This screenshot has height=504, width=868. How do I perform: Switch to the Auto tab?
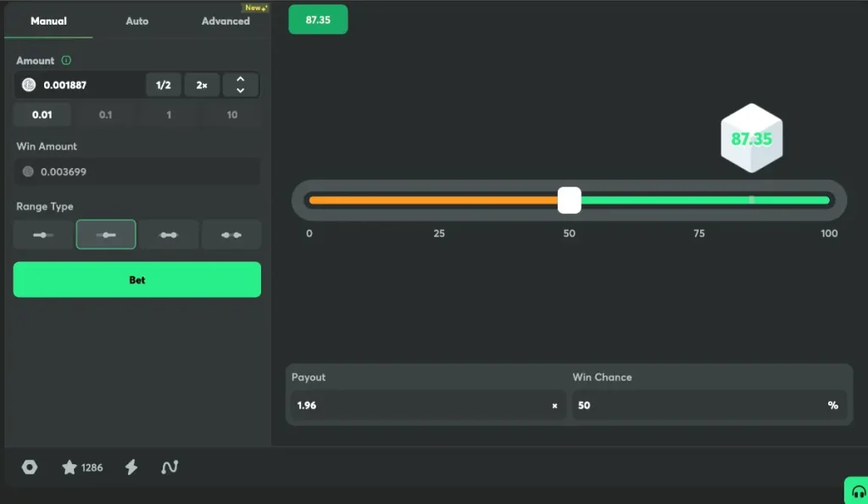coord(136,21)
